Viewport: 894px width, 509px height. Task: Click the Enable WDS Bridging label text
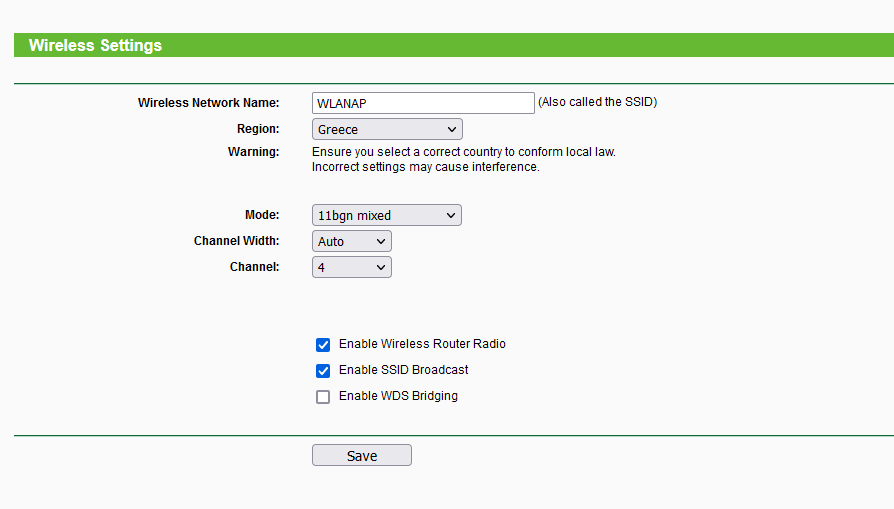pyautogui.click(x=398, y=396)
